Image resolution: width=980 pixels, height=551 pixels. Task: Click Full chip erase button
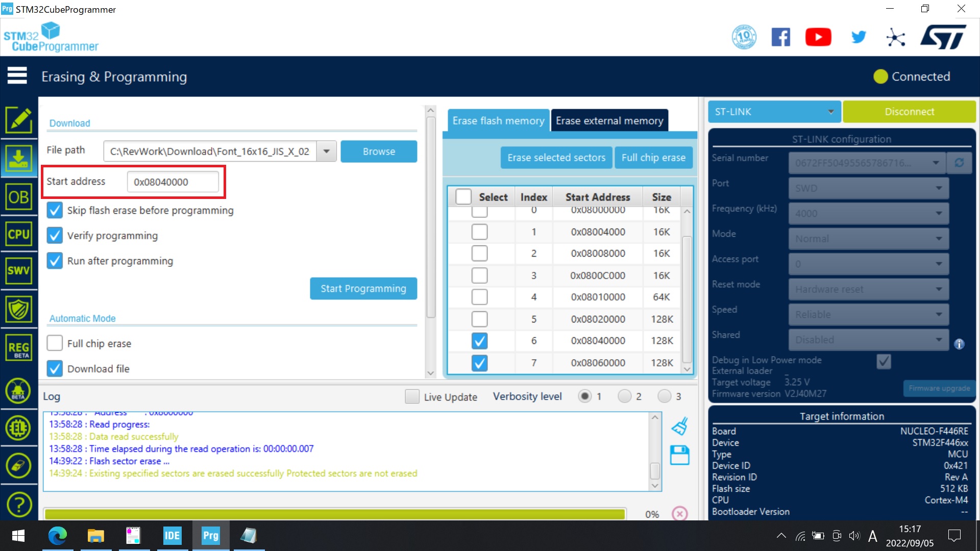coord(653,158)
